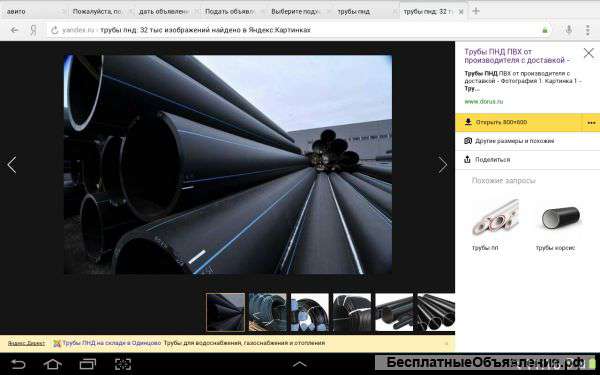Click the large pipes photo
Screen dimensions: 600x375
228,165
